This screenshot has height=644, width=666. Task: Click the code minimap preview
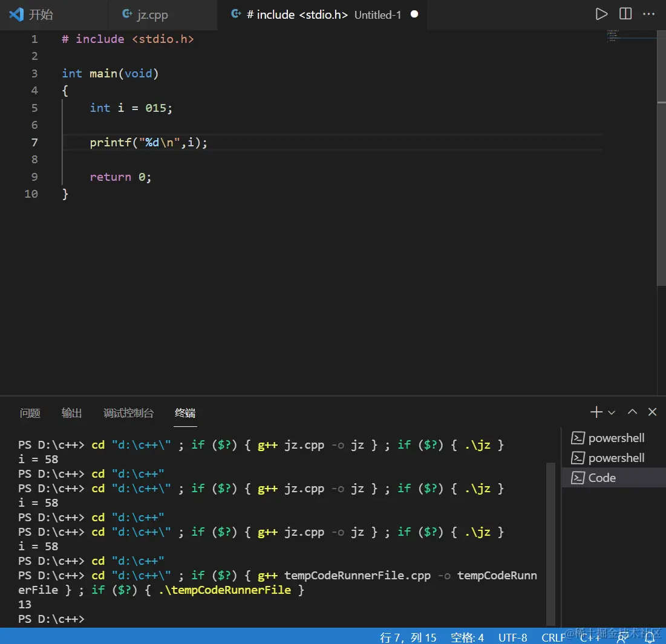613,36
